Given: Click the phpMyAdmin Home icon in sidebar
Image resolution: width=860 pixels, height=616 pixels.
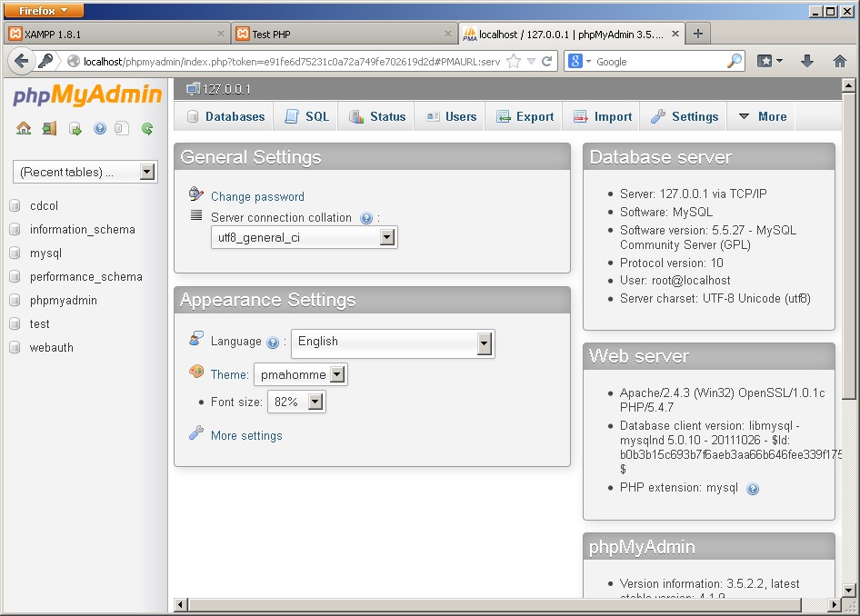Looking at the screenshot, I should pyautogui.click(x=24, y=129).
